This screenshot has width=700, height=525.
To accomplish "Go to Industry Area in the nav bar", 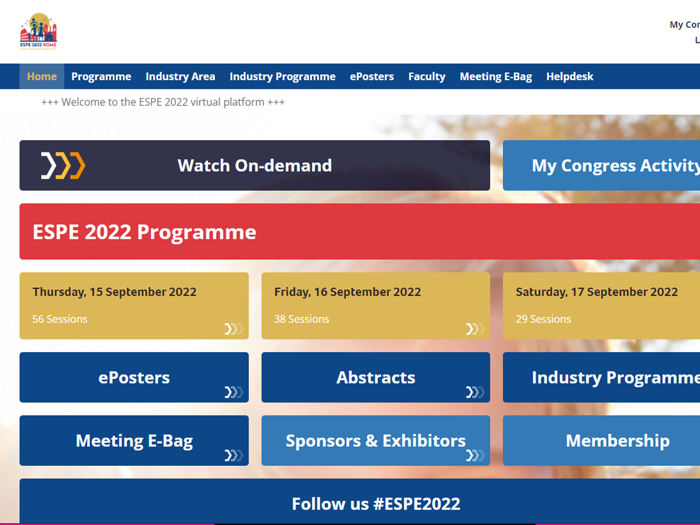I will click(x=180, y=76).
